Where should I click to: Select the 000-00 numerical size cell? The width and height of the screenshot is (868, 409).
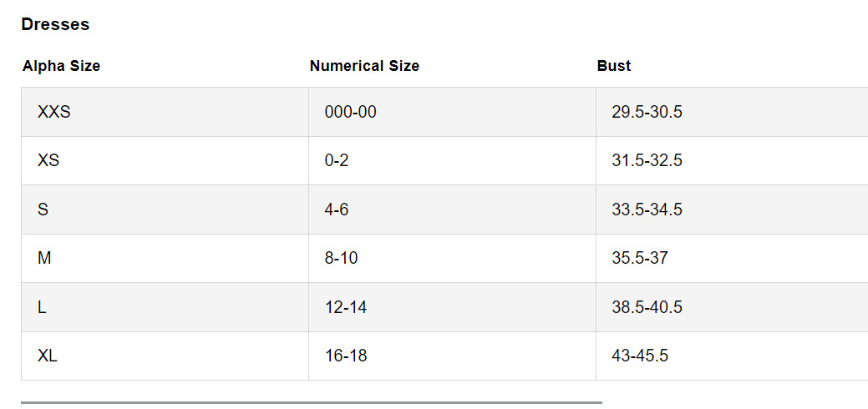point(452,112)
